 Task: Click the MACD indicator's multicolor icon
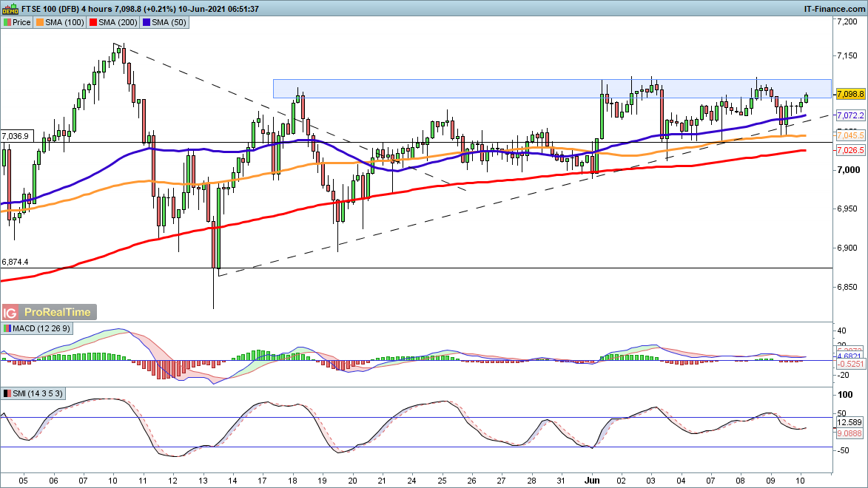7,328
